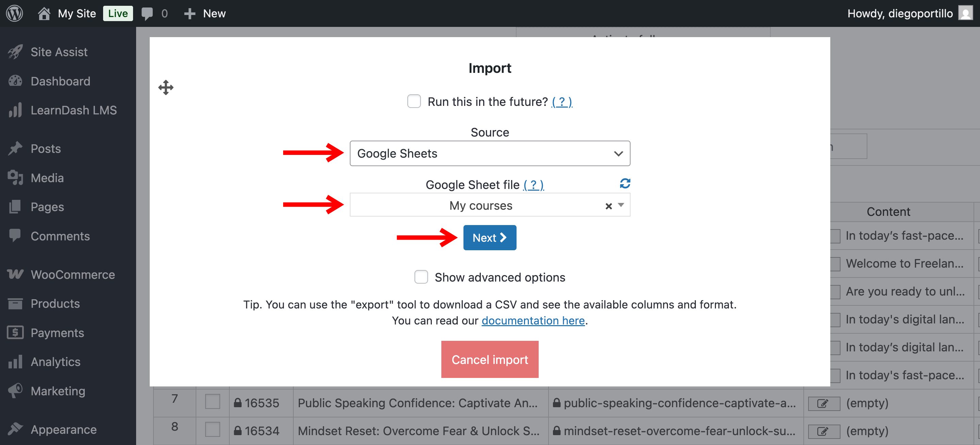Screen dimensions: 980x445
Task: Clear the My courses selection with X
Action: (x=608, y=206)
